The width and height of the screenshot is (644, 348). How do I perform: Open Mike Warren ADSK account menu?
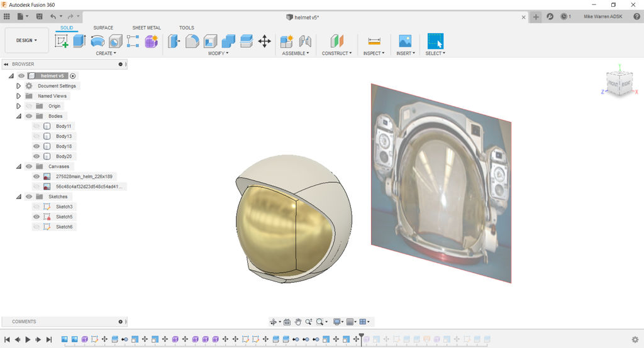[x=603, y=16]
